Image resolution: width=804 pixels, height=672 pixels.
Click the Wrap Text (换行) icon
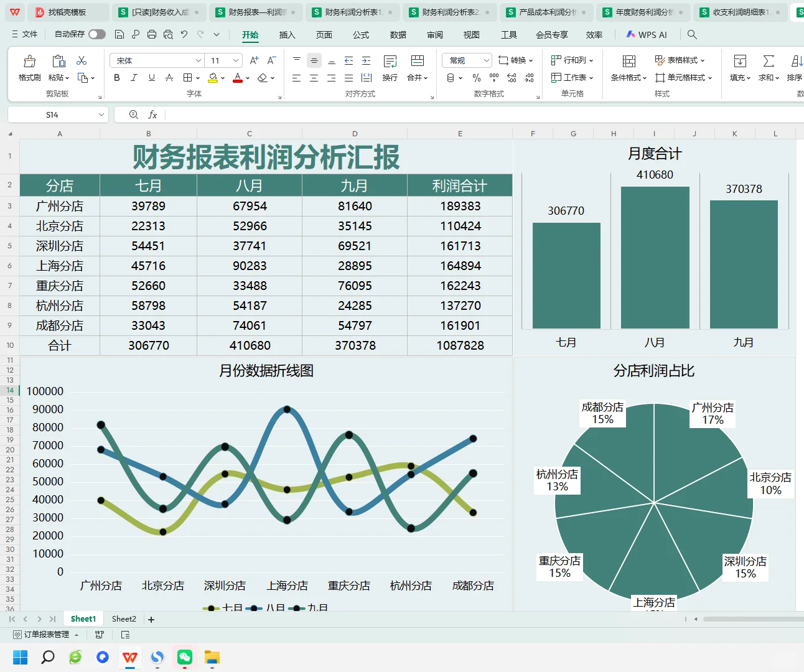click(390, 61)
